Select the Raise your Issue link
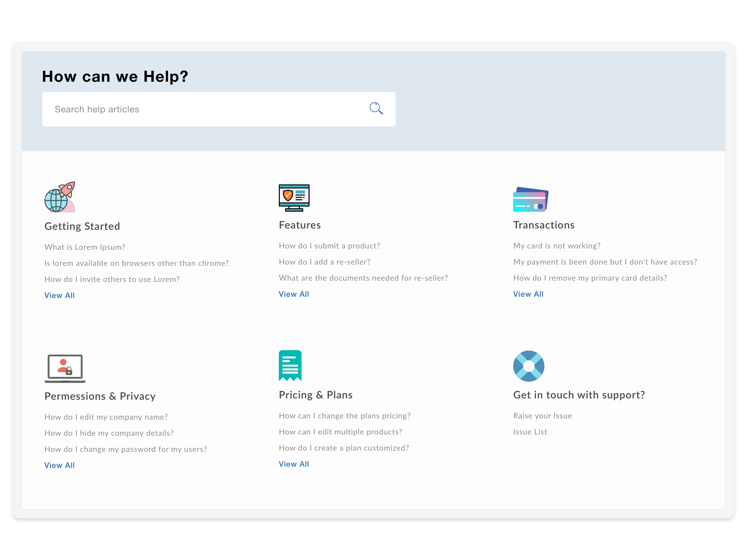747x560 pixels. coord(542,416)
